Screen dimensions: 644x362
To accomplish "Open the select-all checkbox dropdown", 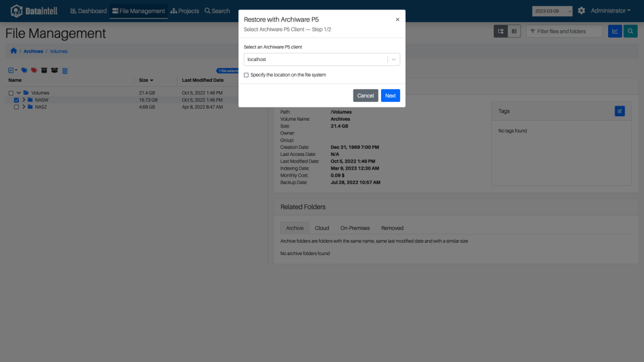I will (13, 70).
